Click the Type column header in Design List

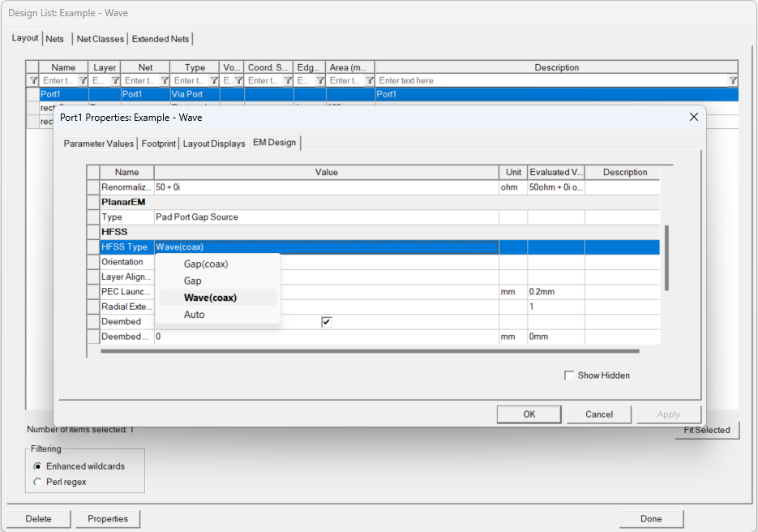click(x=195, y=67)
